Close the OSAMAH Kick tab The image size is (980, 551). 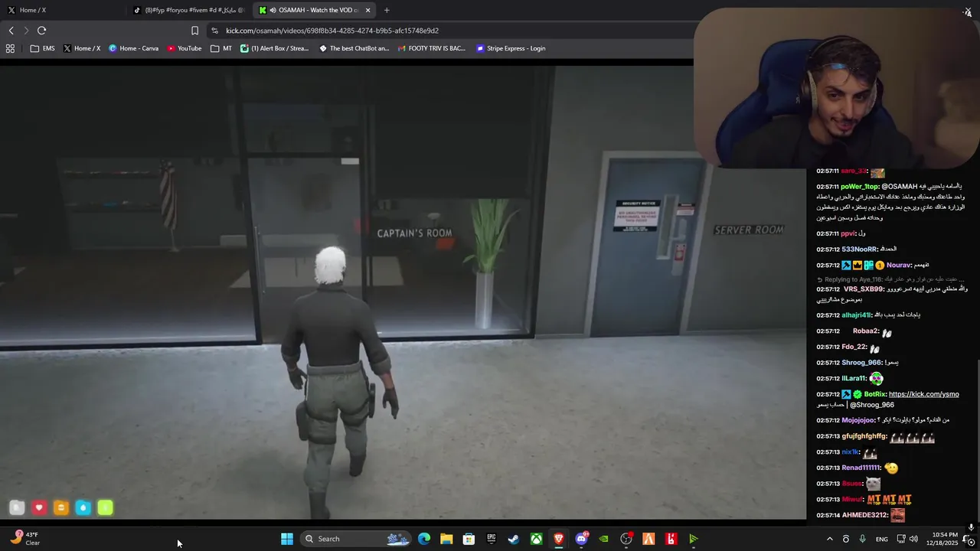(368, 10)
